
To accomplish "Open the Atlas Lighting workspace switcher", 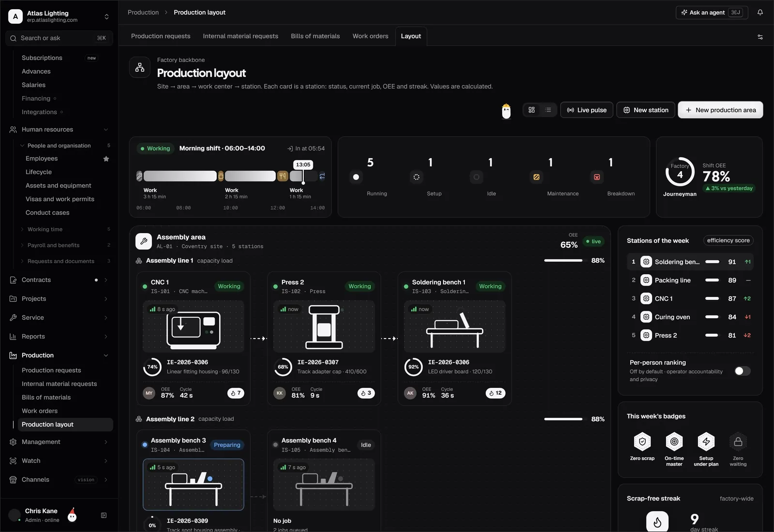I will 59,16.
